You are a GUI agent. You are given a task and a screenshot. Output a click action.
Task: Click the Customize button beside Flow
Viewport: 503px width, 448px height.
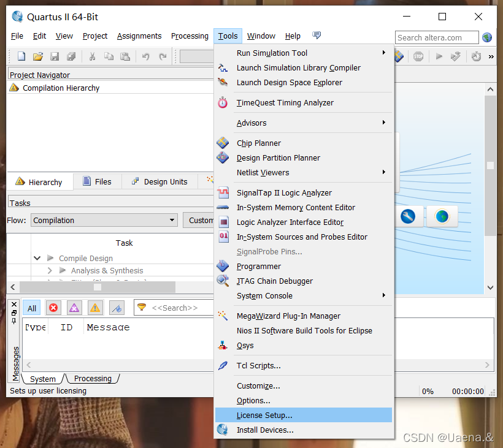[199, 220]
